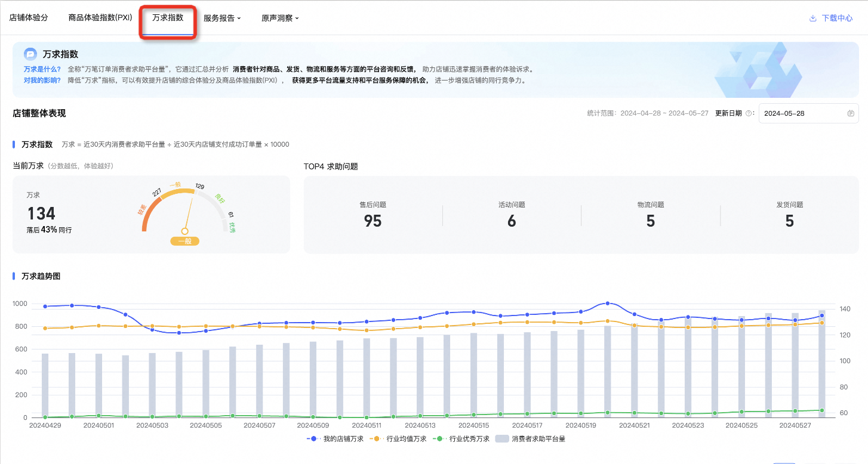Click the 店铺整体表现 heading
Screen dimensions: 868x464
[x=39, y=113]
